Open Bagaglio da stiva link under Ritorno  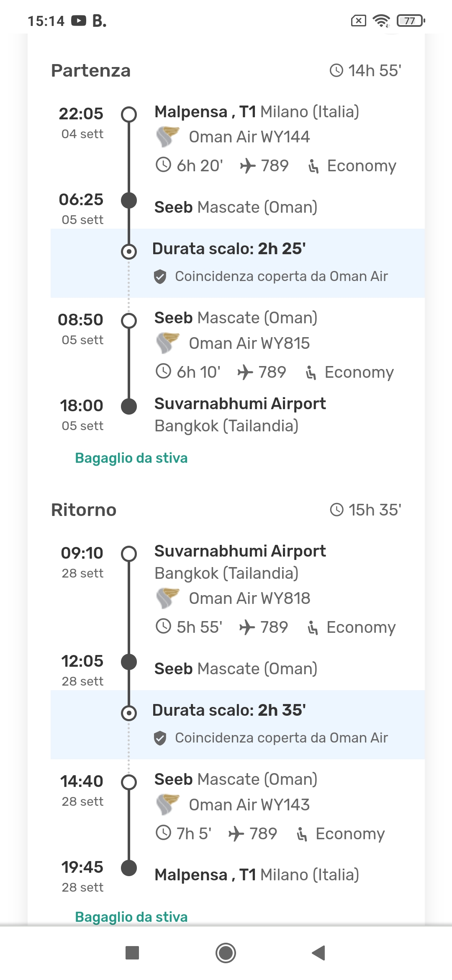[x=131, y=917]
